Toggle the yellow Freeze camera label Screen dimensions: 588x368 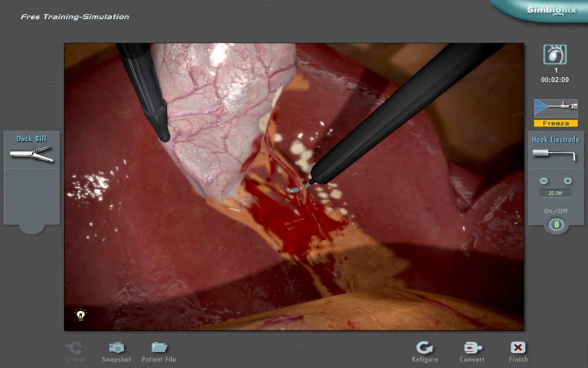click(556, 124)
